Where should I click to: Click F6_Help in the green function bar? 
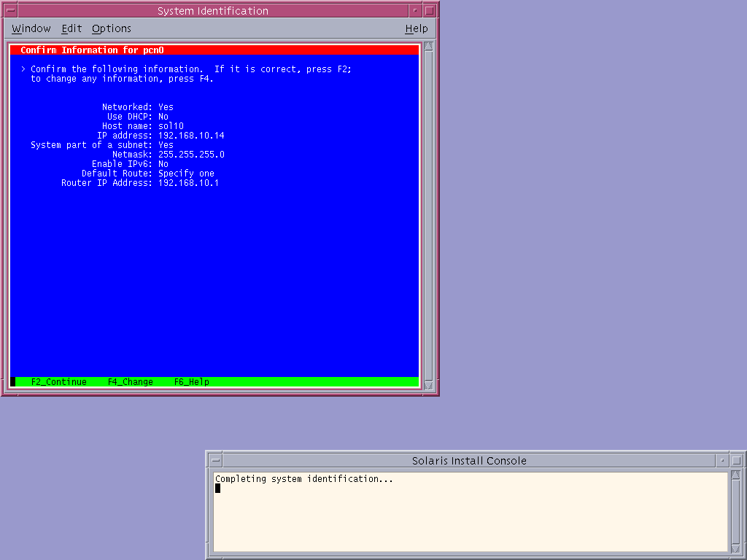(192, 382)
